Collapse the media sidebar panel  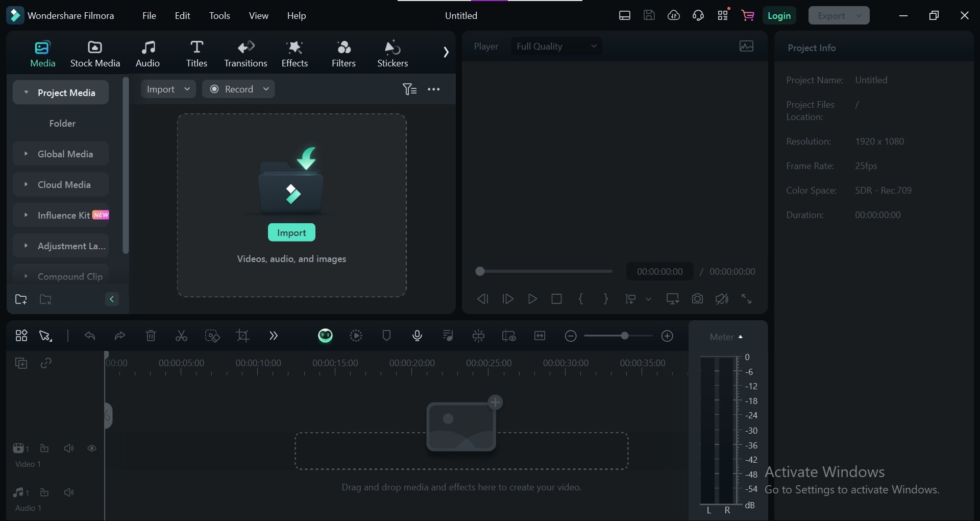click(112, 299)
